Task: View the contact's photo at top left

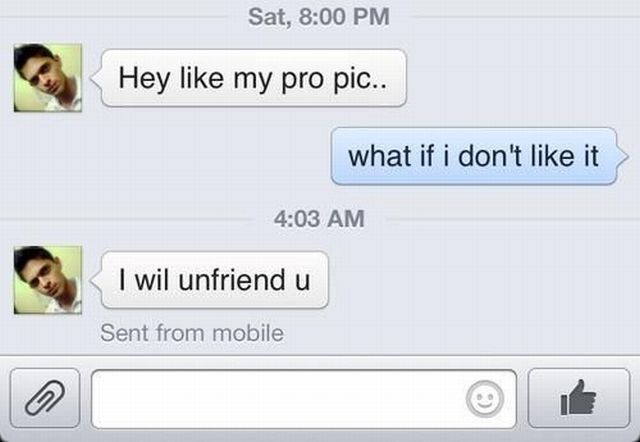Action: 48,78
